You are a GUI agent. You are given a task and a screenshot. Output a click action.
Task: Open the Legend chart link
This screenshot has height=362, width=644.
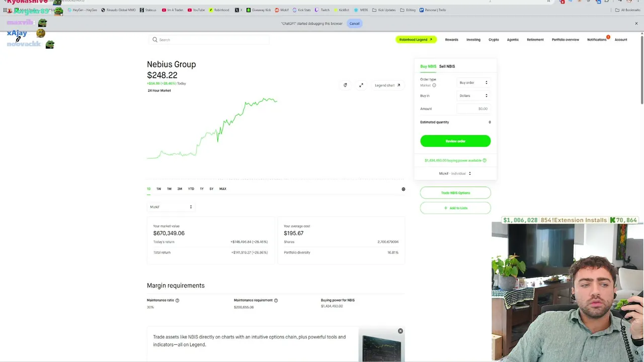[x=387, y=85]
